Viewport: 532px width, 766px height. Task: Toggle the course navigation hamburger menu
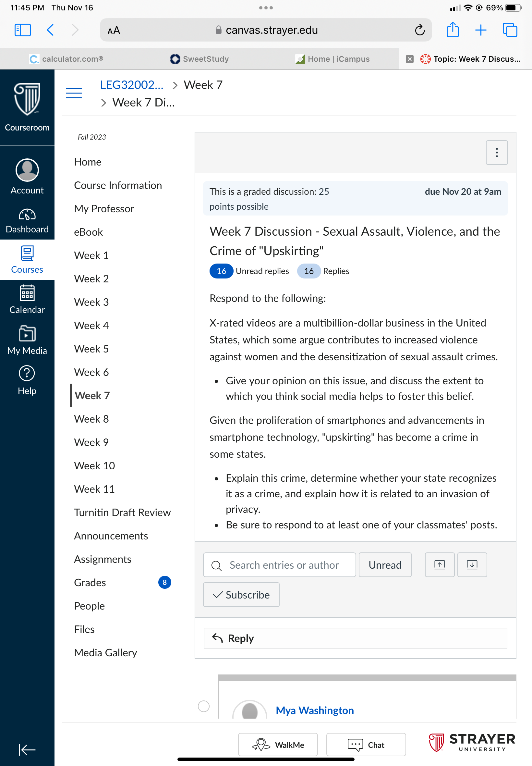click(74, 93)
